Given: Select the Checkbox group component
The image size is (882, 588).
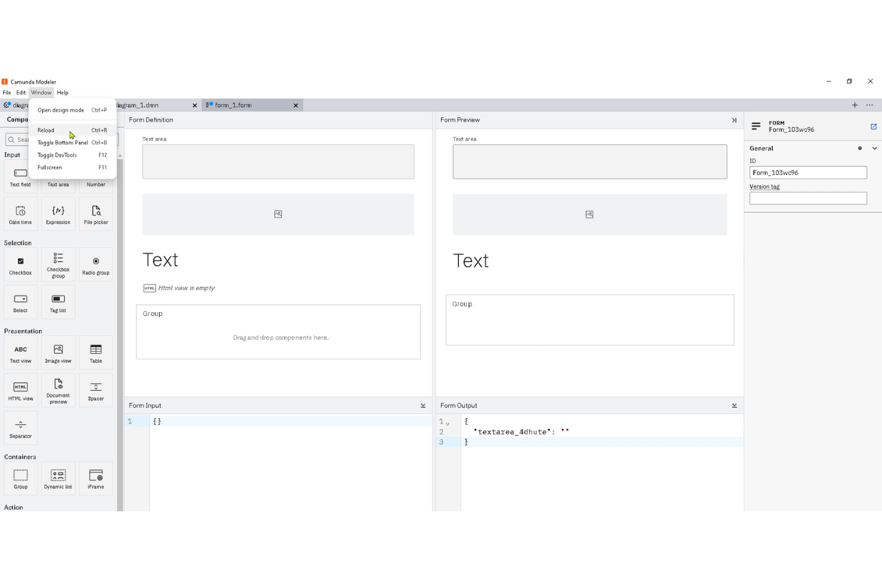Looking at the screenshot, I should (58, 265).
